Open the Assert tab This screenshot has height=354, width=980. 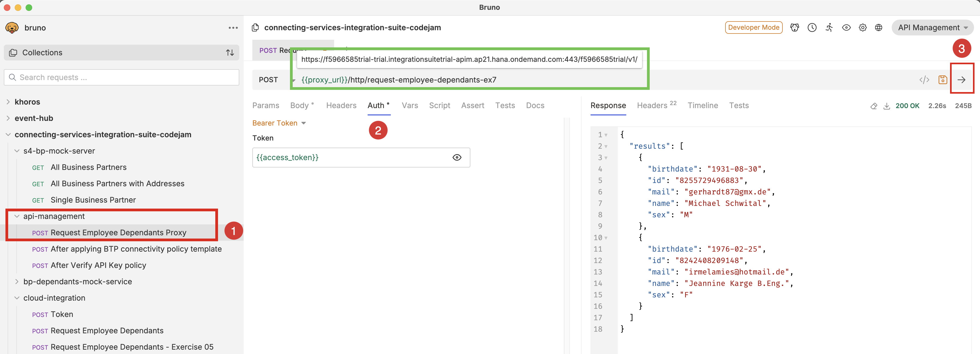coord(473,105)
